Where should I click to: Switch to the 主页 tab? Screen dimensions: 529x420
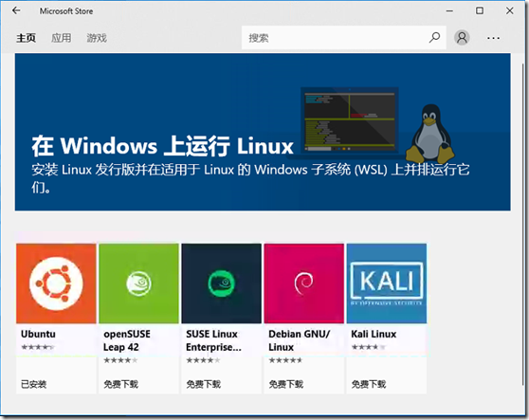pos(26,38)
